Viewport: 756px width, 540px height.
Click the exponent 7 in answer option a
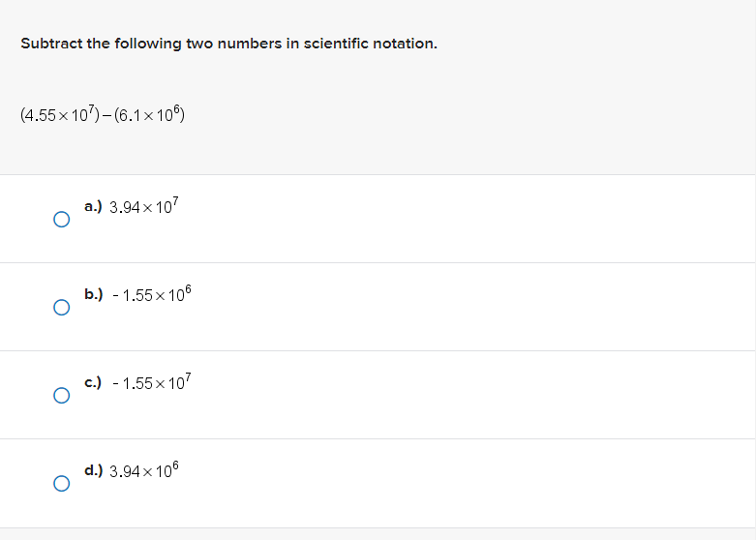coord(176,200)
